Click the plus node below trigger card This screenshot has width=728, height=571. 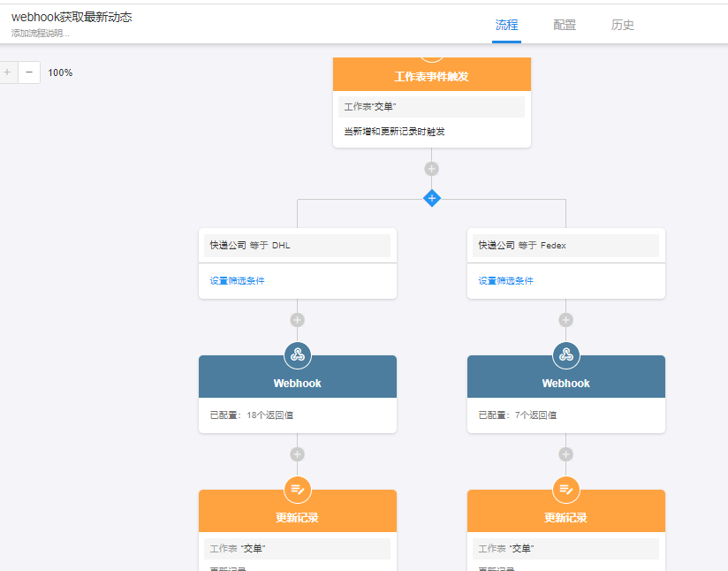pos(431,168)
